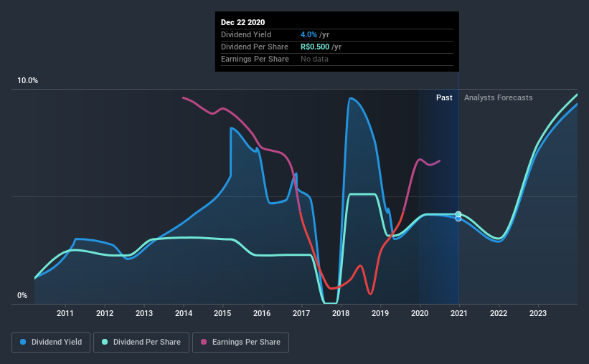The image size is (589, 364).
Task: Toggle the Earnings Per Share legend series
Action: point(241,343)
